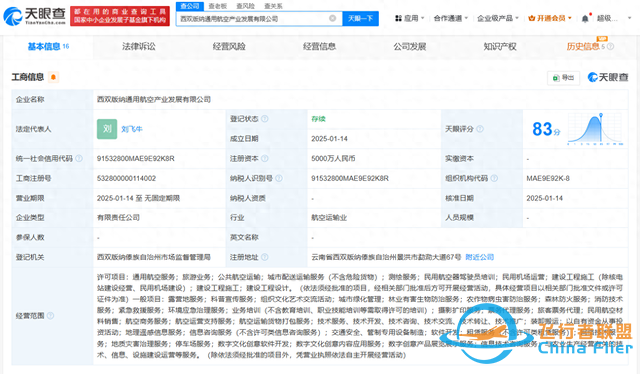Click the 导出 export button
Viewport: 640px width, 374px height.
pyautogui.click(x=563, y=78)
